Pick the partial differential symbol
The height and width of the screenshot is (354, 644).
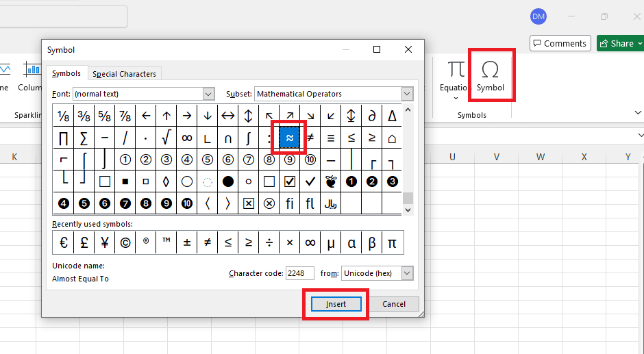(x=372, y=116)
